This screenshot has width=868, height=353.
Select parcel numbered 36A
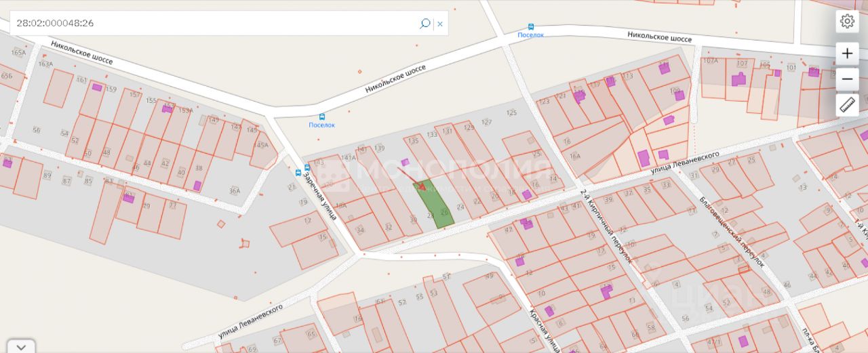(235, 191)
